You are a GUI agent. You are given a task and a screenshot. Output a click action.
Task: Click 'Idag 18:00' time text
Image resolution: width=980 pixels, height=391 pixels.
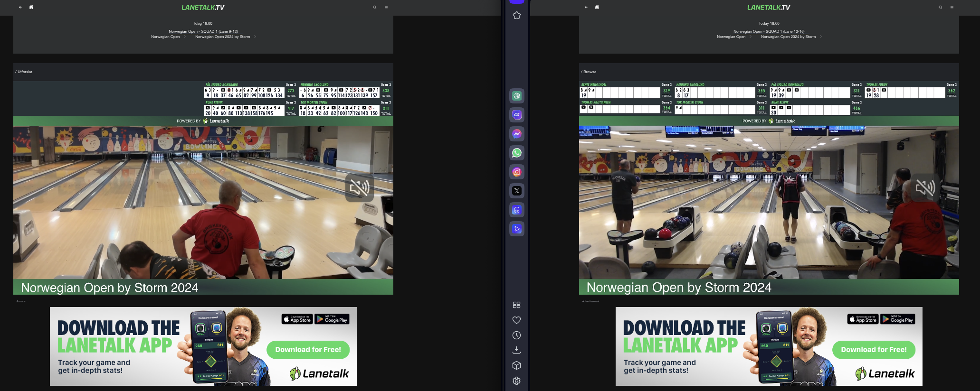[203, 23]
